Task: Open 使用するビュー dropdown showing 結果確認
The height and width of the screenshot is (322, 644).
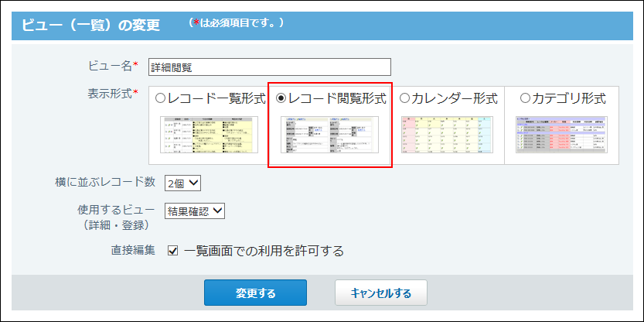Action: point(194,211)
